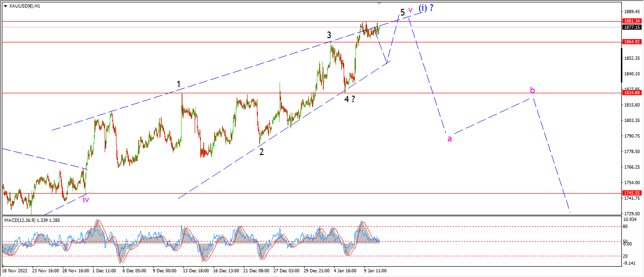Select the pink projected wave b label
The height and width of the screenshot is (277, 644).
pyautogui.click(x=532, y=90)
